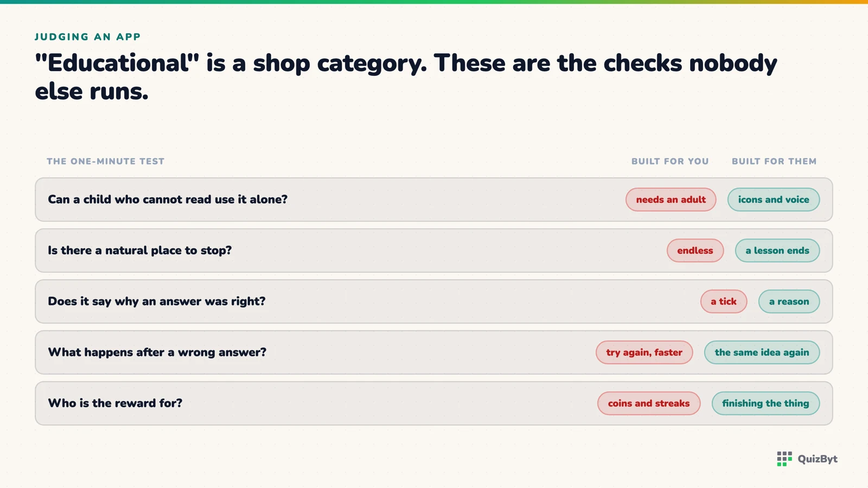
Task: Click the red 'endless' tag
Action: click(x=695, y=251)
